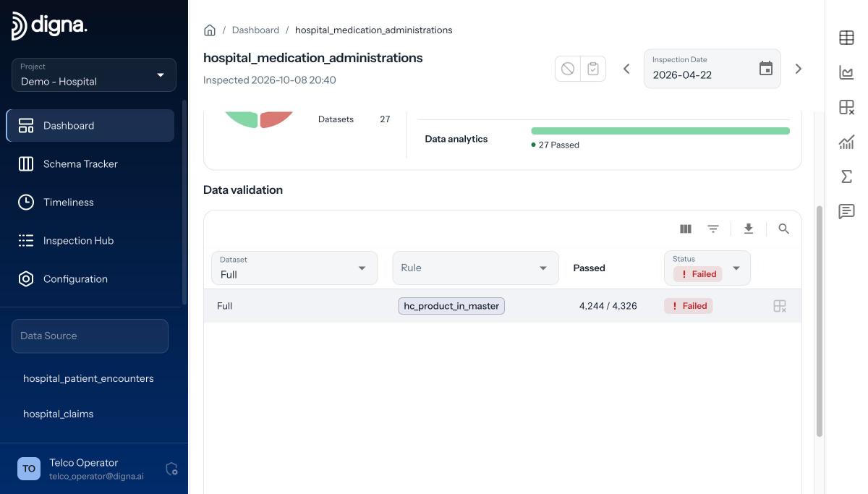Click the clipboard check icon

[593, 69]
